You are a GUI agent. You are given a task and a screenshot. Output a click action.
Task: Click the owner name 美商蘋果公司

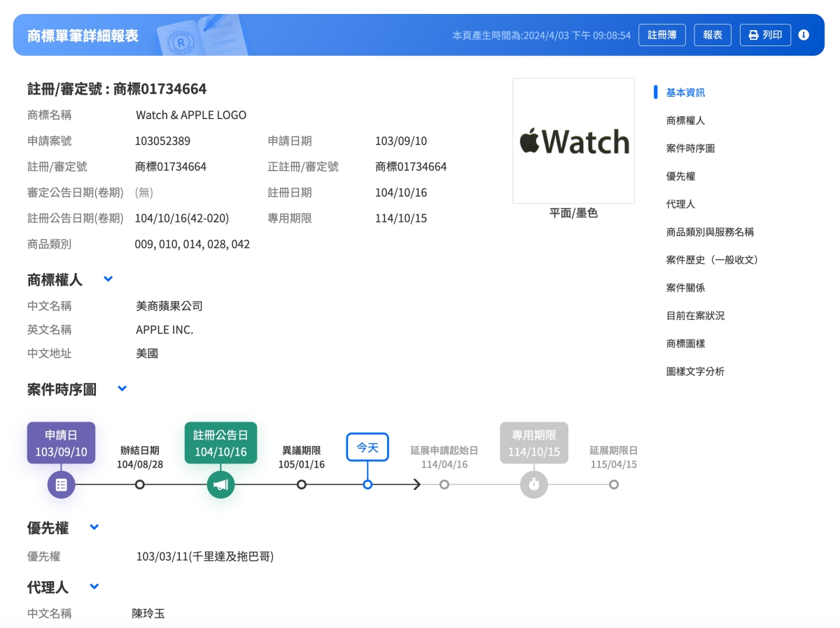pyautogui.click(x=169, y=306)
